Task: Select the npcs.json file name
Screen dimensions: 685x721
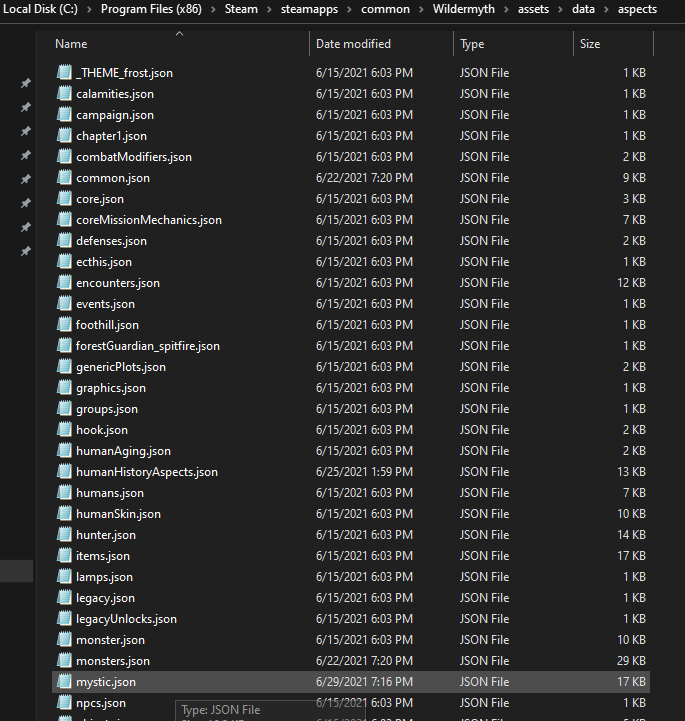Action: pyautogui.click(x=101, y=703)
